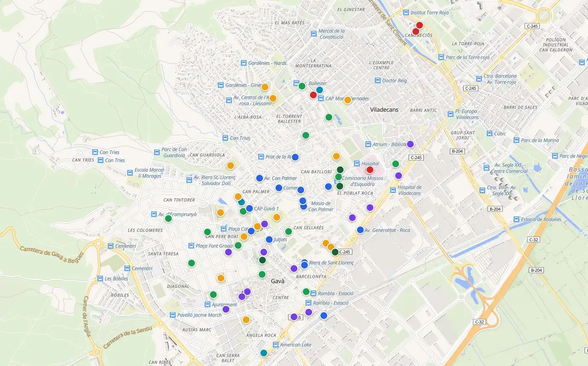The width and height of the screenshot is (588, 366).
Task: Select the Parc de Can Guardiola stop icon
Action: 157,152
